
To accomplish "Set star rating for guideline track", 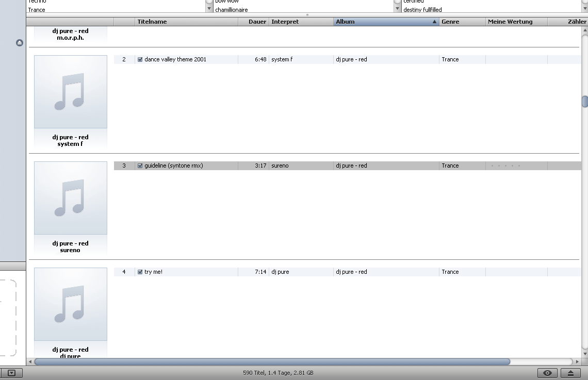I will 505,166.
